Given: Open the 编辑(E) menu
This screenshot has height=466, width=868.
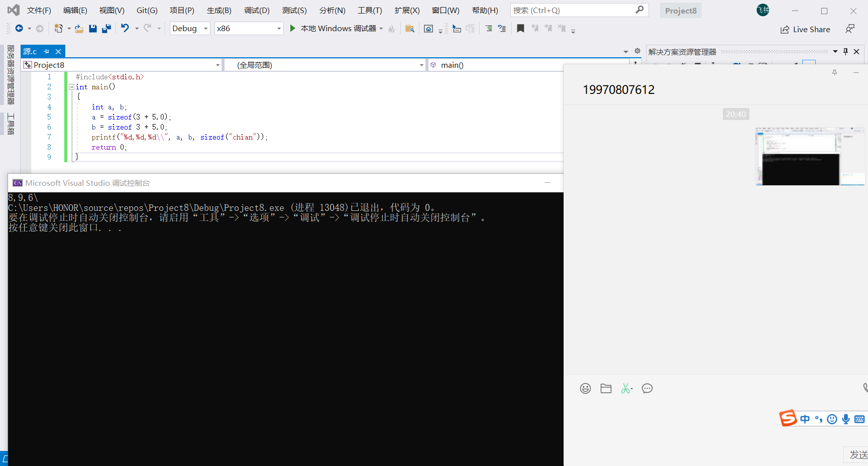Looking at the screenshot, I should click(75, 10).
